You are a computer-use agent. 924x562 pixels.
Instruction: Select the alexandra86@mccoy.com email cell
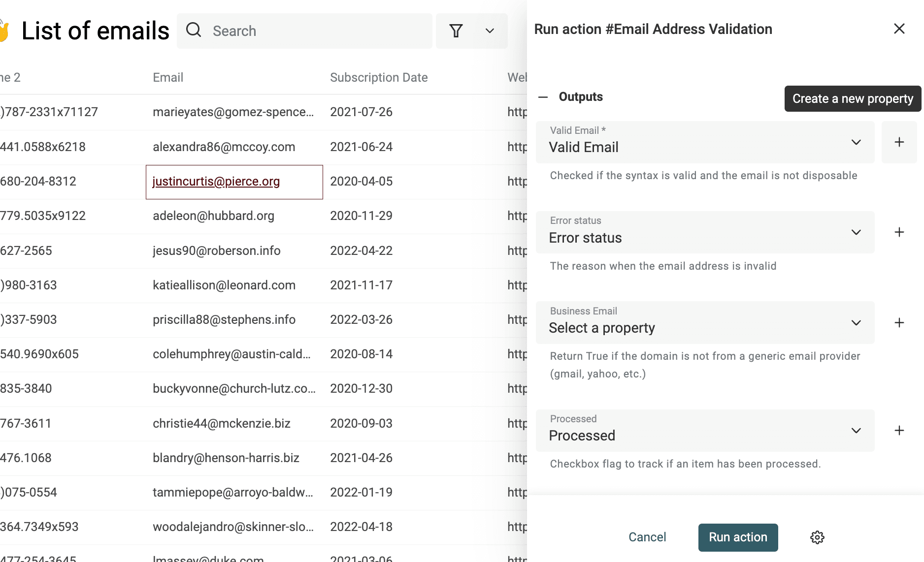tap(224, 147)
